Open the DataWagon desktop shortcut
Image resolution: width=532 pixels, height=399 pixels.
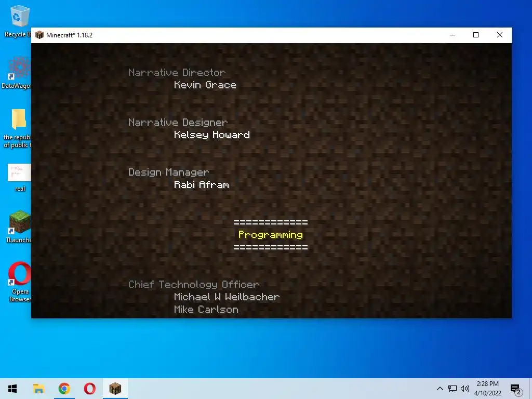[x=20, y=68]
